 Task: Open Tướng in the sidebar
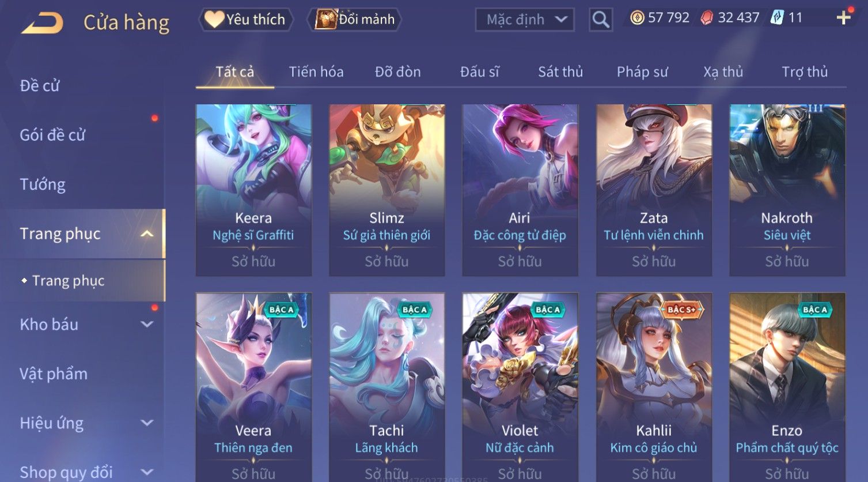(x=43, y=184)
